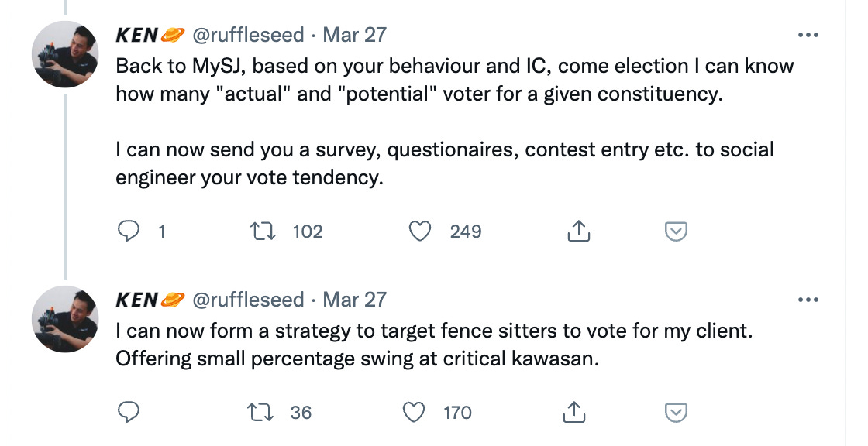Reply to the MySJ election tweet

point(129,231)
